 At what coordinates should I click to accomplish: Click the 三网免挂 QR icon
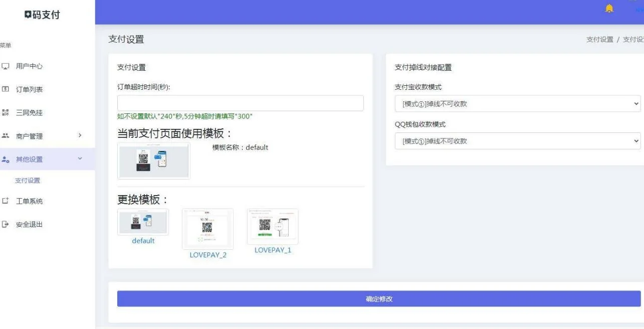pyautogui.click(x=6, y=113)
